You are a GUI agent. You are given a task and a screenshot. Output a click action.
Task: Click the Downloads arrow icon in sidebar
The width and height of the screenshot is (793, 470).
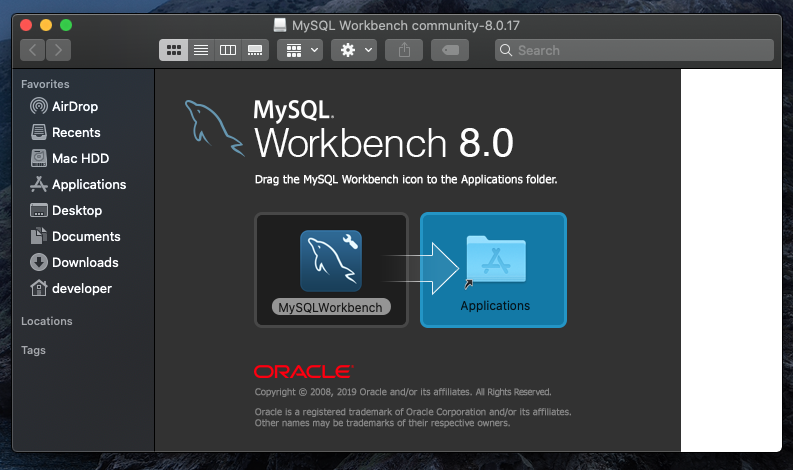(x=39, y=262)
